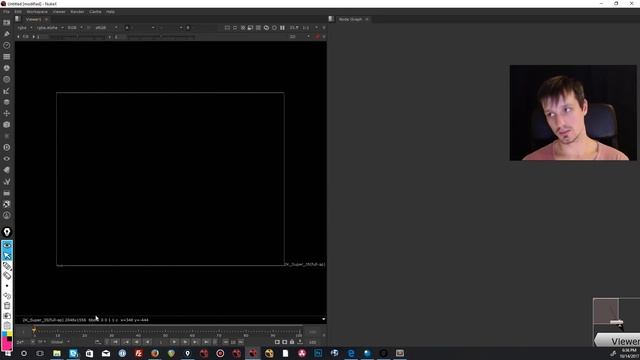Choose the pen size dot on annotation toolbar
The width and height of the screenshot is (640, 360).
(7, 286)
